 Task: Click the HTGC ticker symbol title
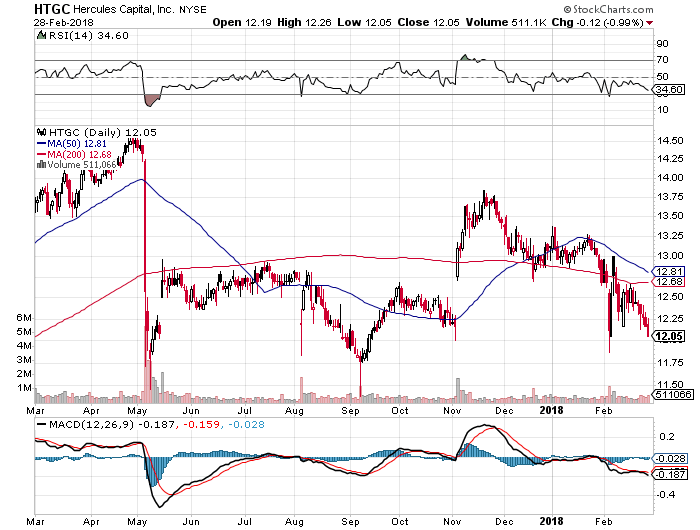[52, 9]
